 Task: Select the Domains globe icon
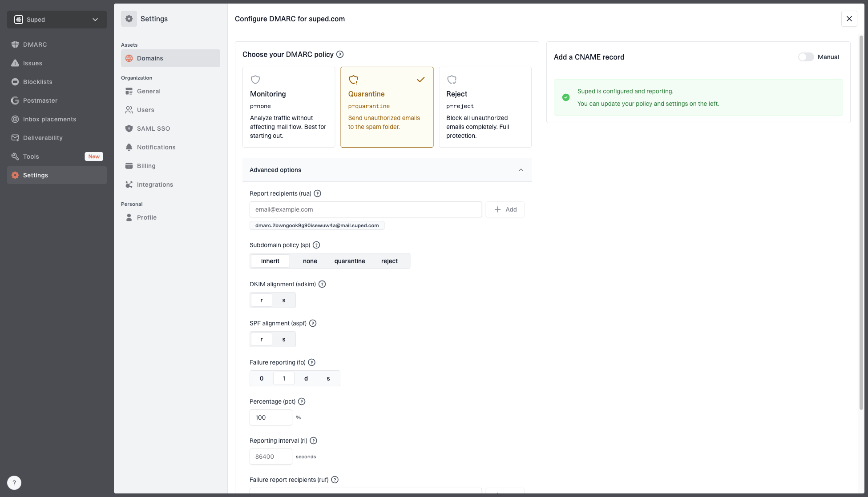(129, 58)
